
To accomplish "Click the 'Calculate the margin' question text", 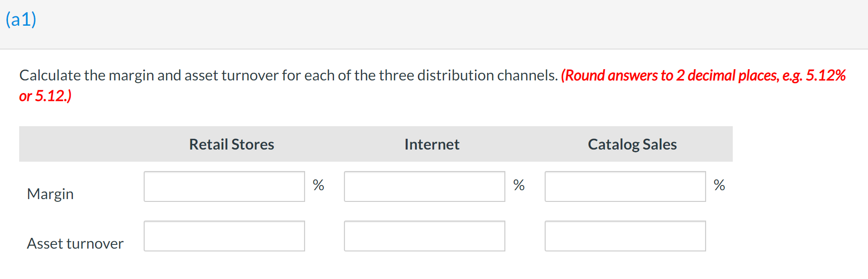I will (x=289, y=76).
